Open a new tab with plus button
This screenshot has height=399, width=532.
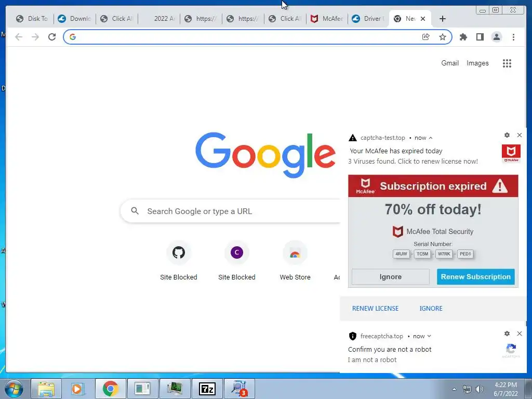coord(443,19)
